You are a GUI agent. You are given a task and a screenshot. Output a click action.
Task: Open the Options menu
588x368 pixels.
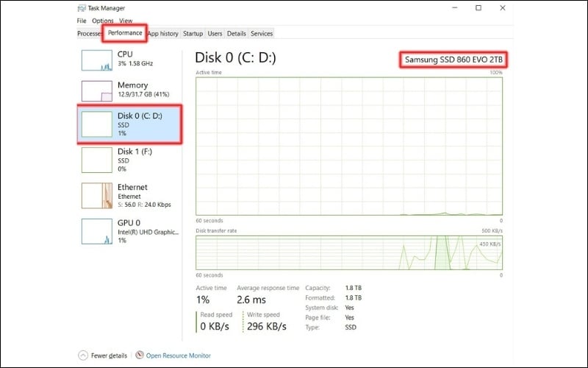(x=103, y=21)
